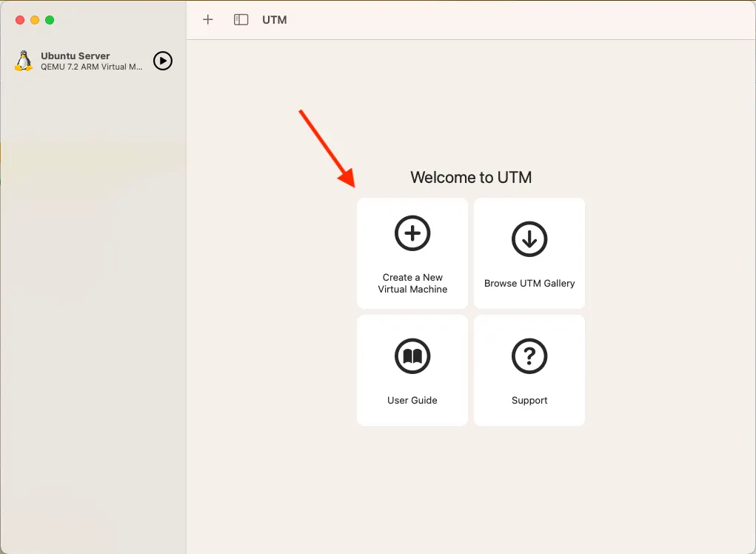Open Create a New Virtual Machine
This screenshot has width=756, height=554.
(x=412, y=253)
